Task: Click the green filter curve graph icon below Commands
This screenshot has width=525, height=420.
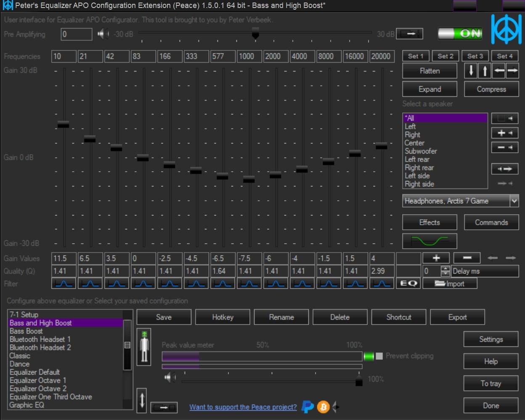Action: [x=430, y=241]
